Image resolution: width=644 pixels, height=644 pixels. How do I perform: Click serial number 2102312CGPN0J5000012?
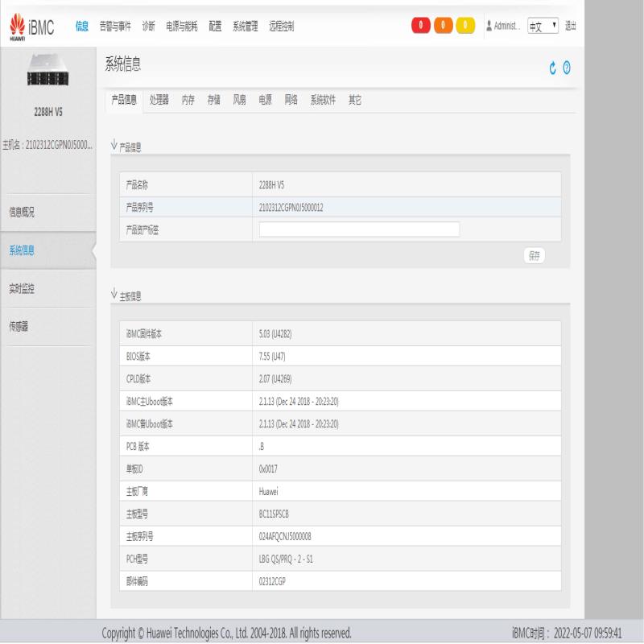[x=291, y=208]
